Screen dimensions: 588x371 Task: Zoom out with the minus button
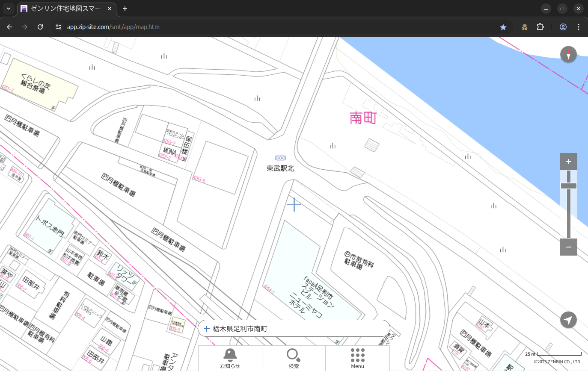568,247
